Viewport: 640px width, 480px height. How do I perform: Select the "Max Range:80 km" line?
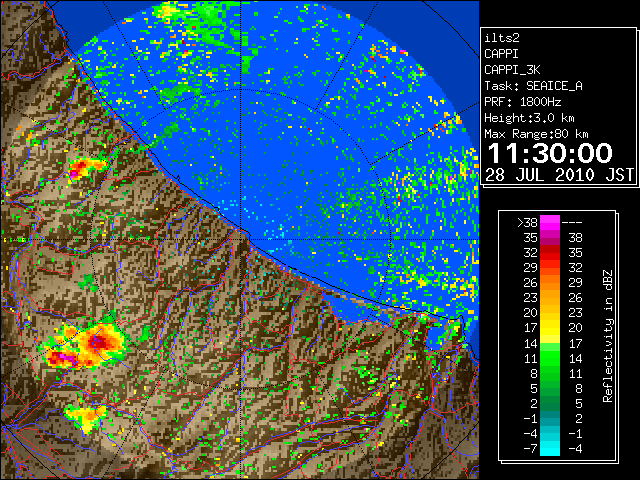click(x=536, y=134)
